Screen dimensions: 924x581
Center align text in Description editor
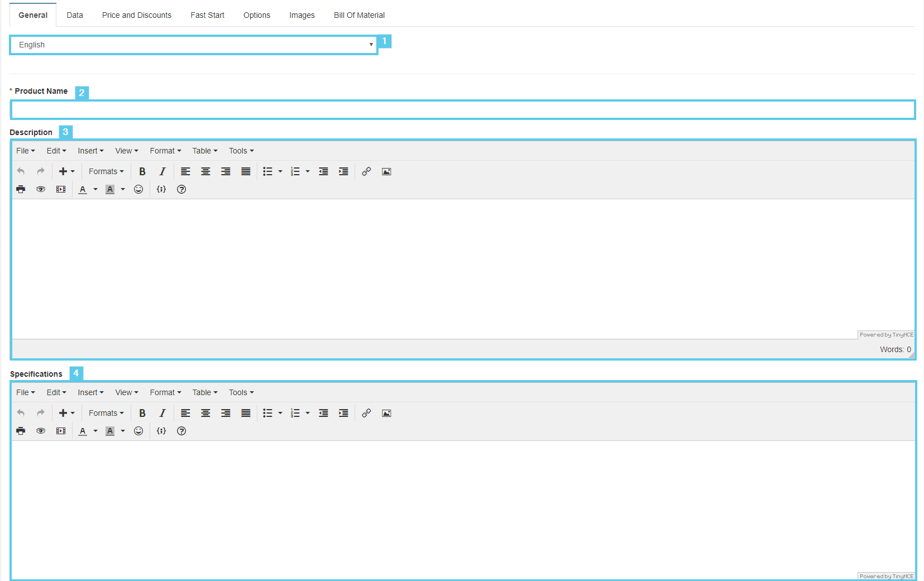(205, 171)
